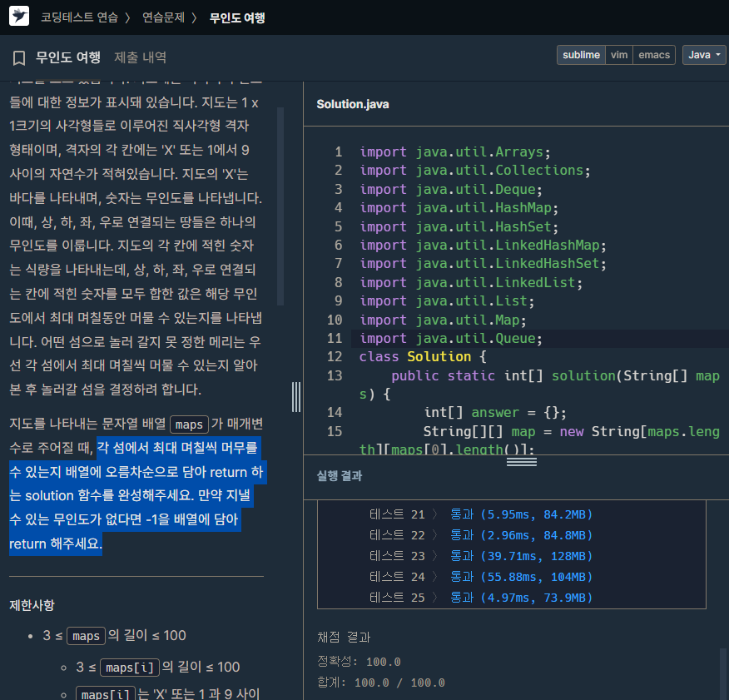
Task: Click the arrow beside 테스트 25
Action: point(435,598)
